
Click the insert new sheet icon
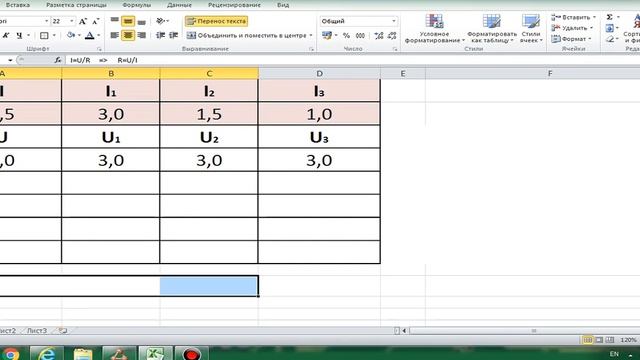tap(62, 331)
